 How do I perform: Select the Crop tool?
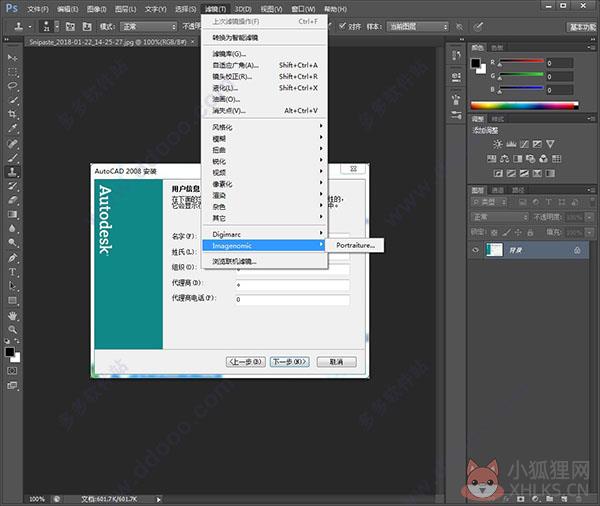(x=12, y=114)
